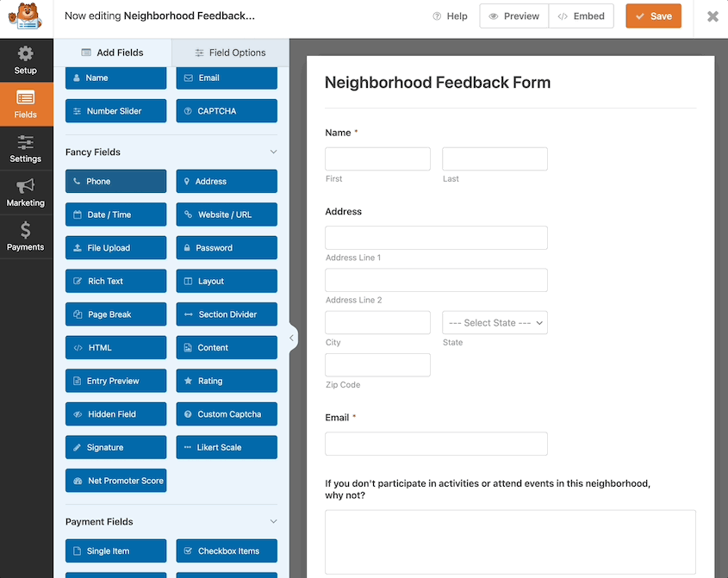Select the Fields icon in sidebar
This screenshot has width=728, height=578.
click(26, 104)
